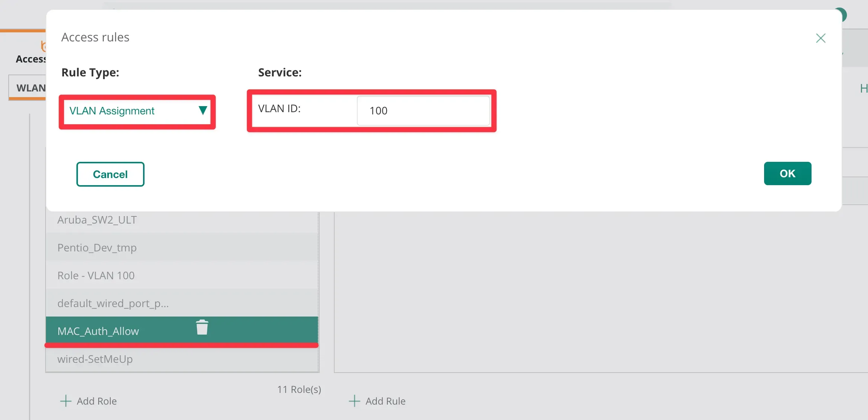Screen dimensions: 868x420
Task: Confirm the rule with OK
Action: [x=787, y=173]
